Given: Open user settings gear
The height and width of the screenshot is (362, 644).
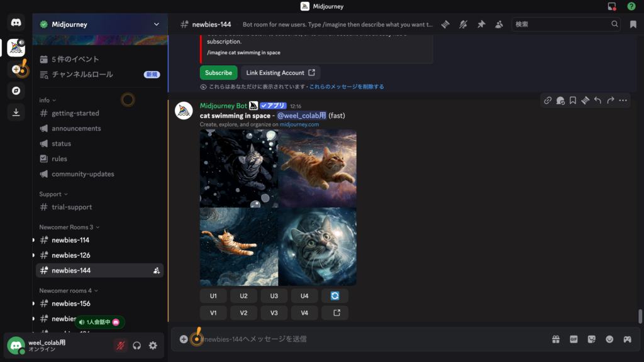Looking at the screenshot, I should pos(153,346).
